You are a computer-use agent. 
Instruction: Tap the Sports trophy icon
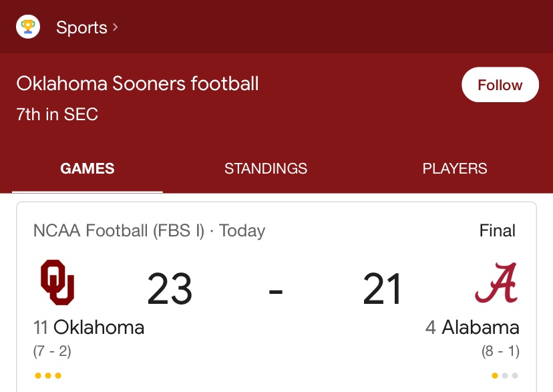(28, 27)
